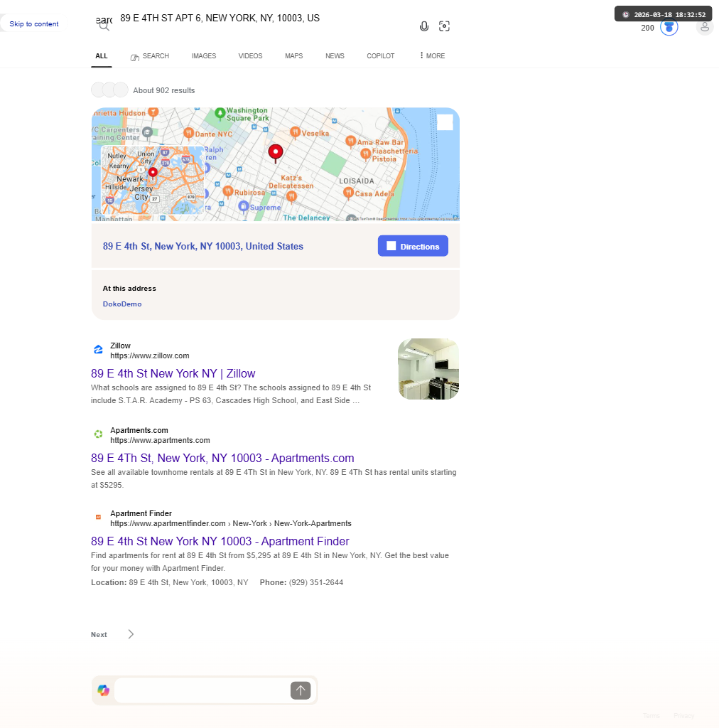719x728 pixels.
Task: Click the Next page text
Action: 99,634
